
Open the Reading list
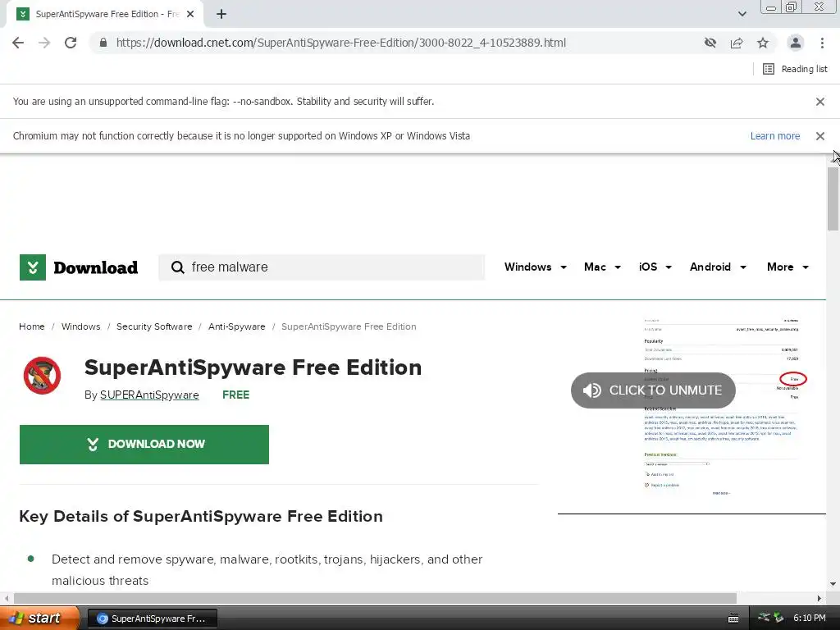[795, 69]
